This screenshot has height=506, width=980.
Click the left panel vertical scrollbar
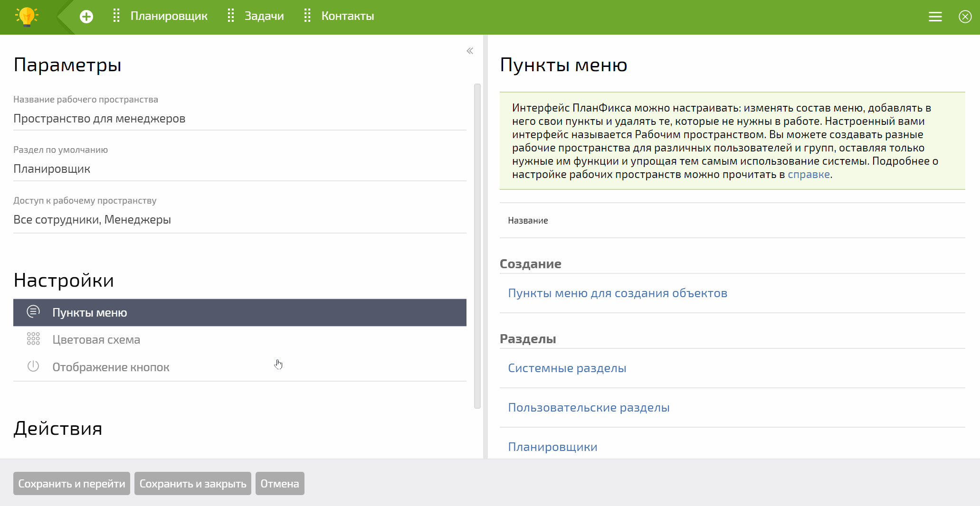click(477, 246)
